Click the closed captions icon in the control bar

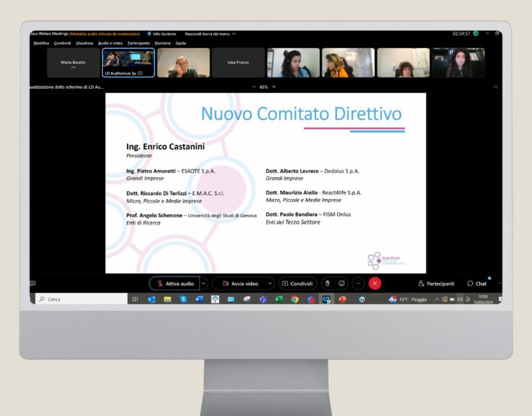(33, 283)
